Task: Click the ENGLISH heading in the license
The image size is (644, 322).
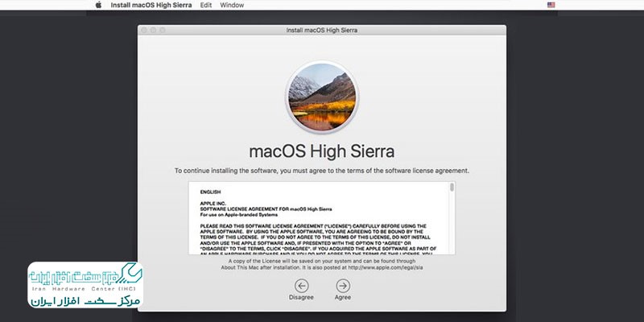Action: 210,192
